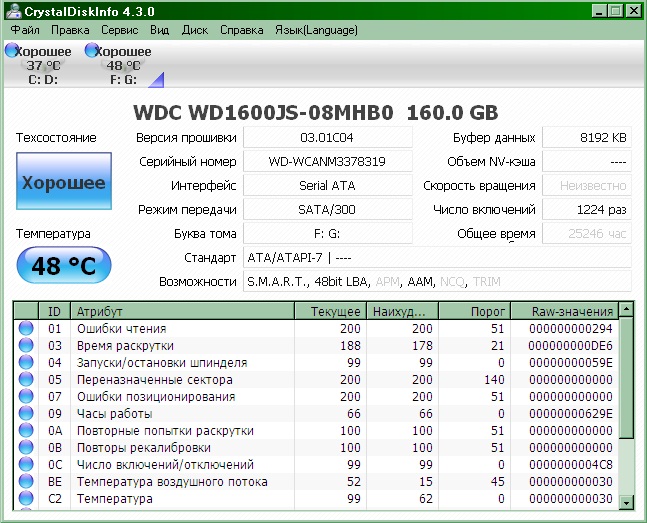Click the blue orb beside F: G: disk
The height and width of the screenshot is (523, 647).
[92, 50]
